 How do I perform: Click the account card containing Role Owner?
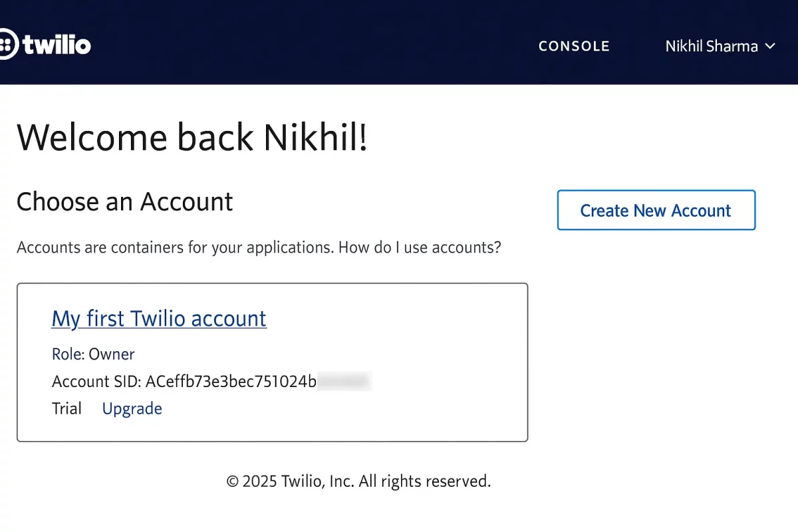click(x=273, y=362)
